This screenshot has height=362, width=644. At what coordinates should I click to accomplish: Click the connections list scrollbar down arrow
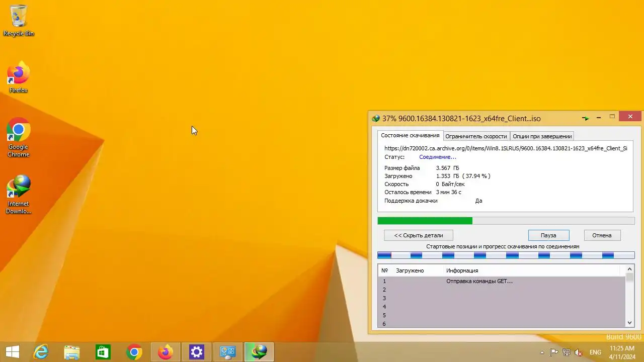pyautogui.click(x=630, y=323)
